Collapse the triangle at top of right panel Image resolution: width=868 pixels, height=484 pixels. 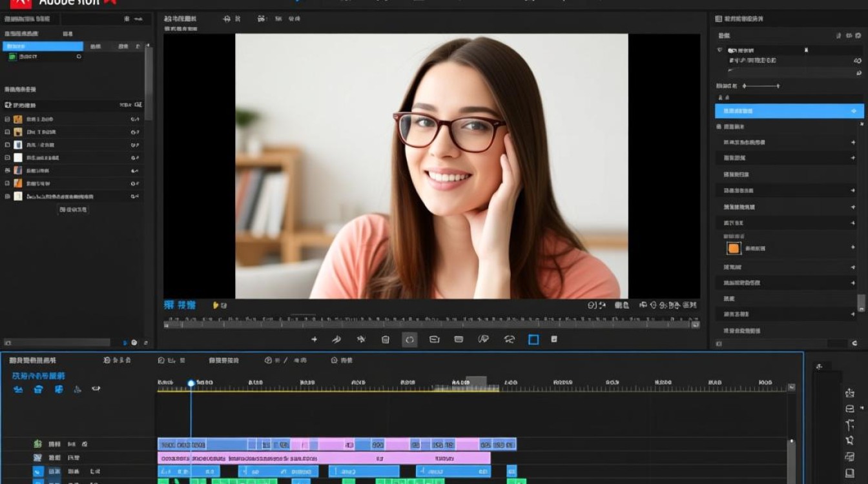720,50
